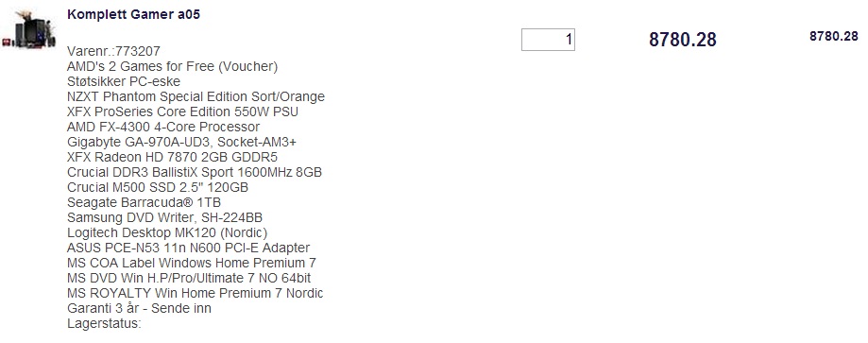Click the AMD FX-4300 4-Core Processor text
The height and width of the screenshot is (343, 868).
(163, 127)
